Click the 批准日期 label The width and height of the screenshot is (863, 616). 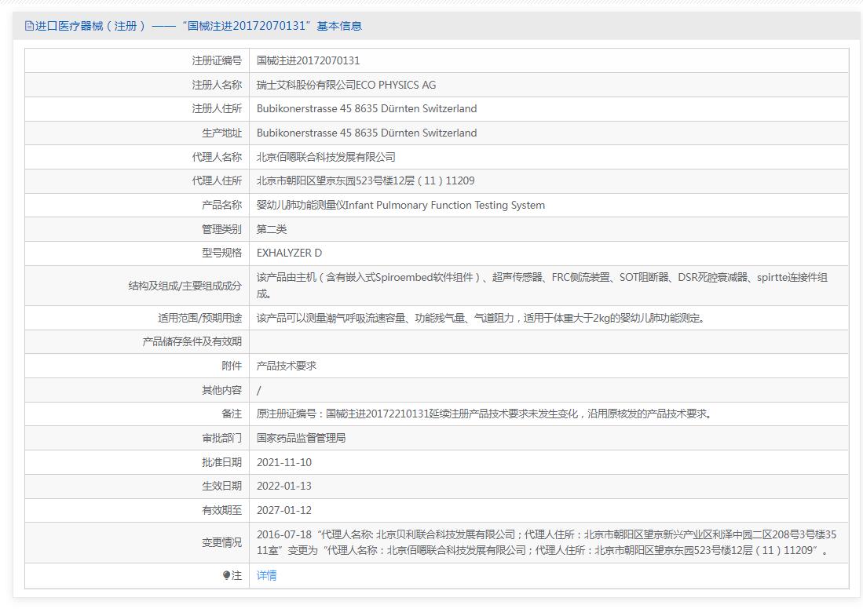tap(221, 462)
